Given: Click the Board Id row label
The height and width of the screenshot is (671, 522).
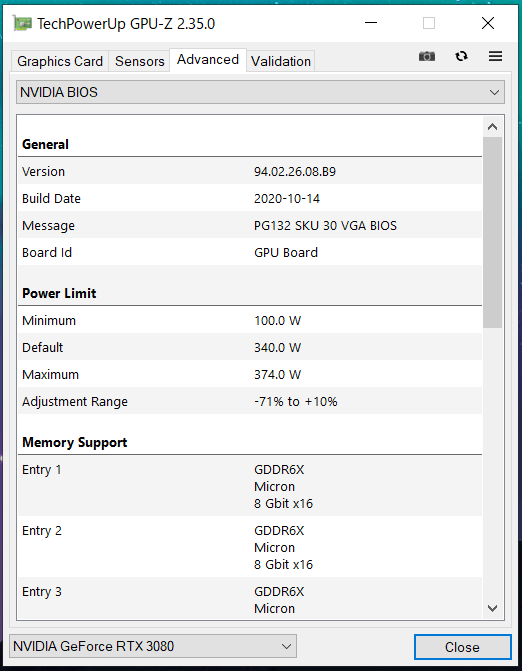Looking at the screenshot, I should click(x=47, y=252).
